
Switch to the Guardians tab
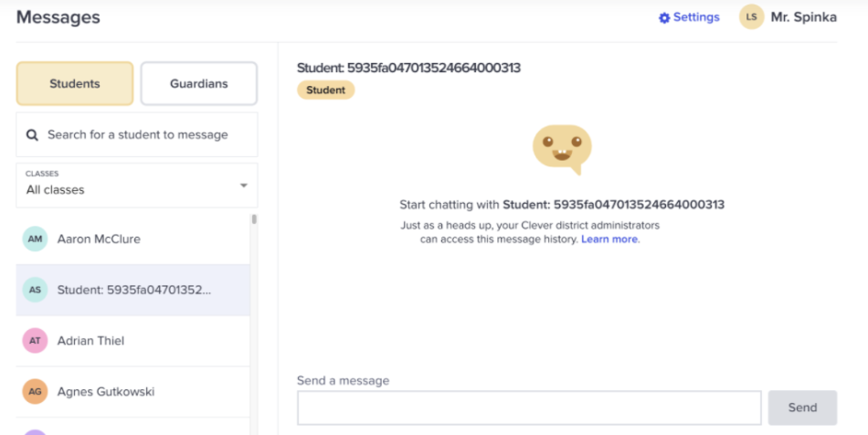click(198, 84)
